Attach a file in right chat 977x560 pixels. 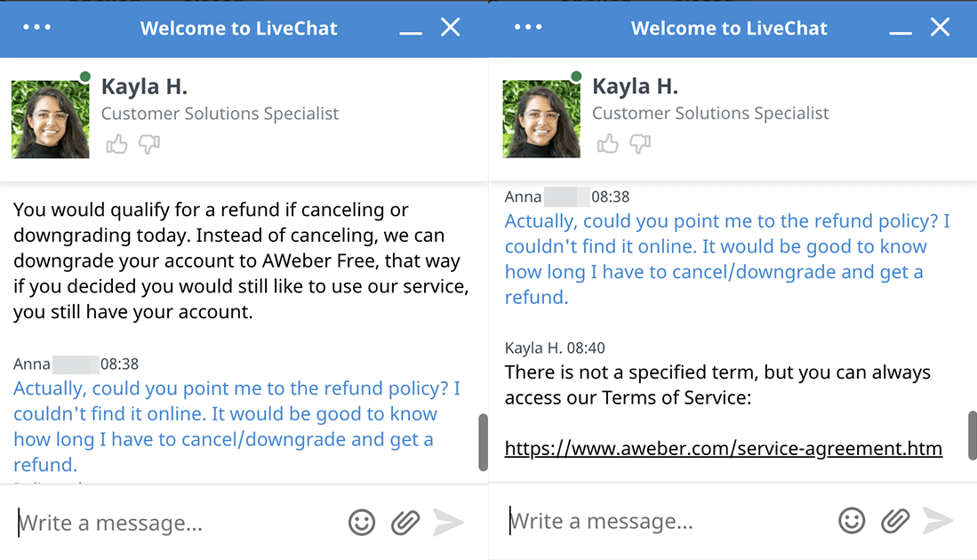[895, 520]
